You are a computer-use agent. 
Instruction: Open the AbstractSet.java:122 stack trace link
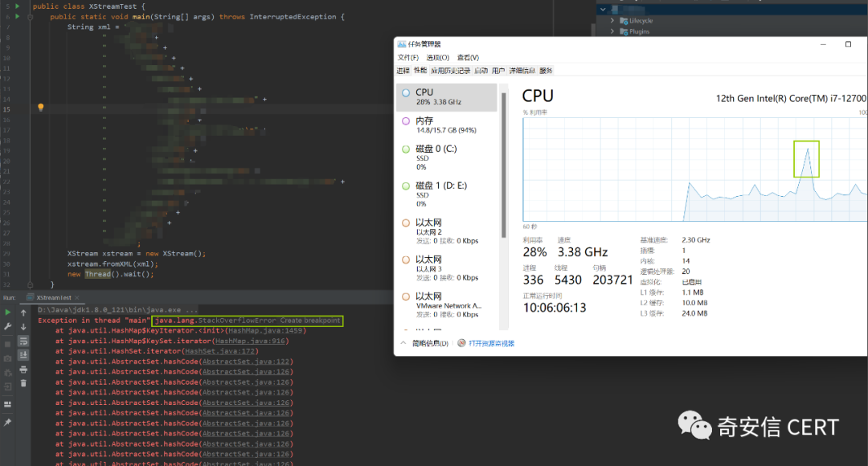pyautogui.click(x=246, y=362)
